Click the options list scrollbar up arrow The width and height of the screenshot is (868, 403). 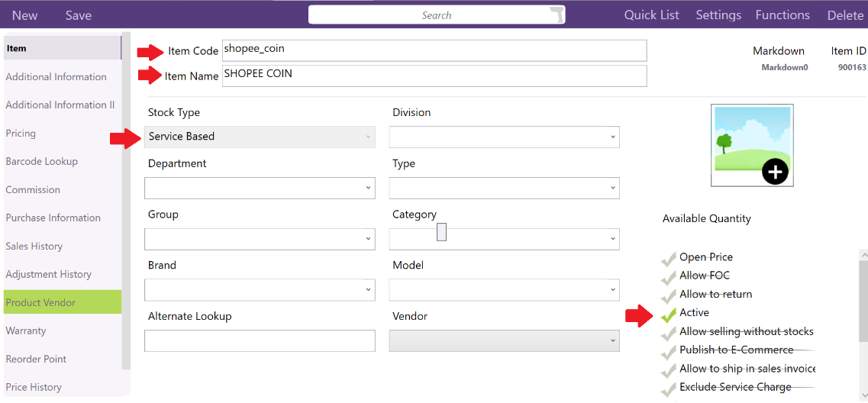[x=863, y=255]
